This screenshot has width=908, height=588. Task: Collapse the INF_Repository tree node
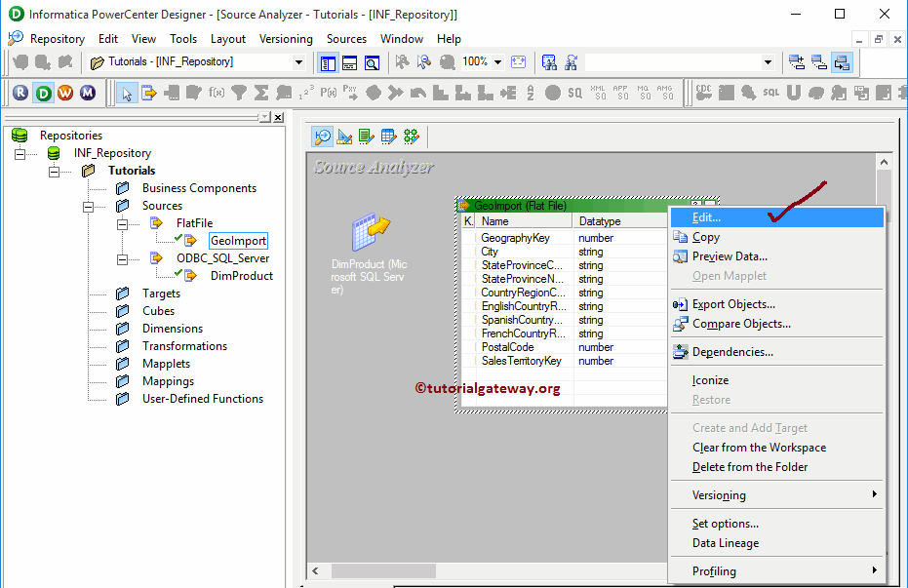pyautogui.click(x=20, y=154)
